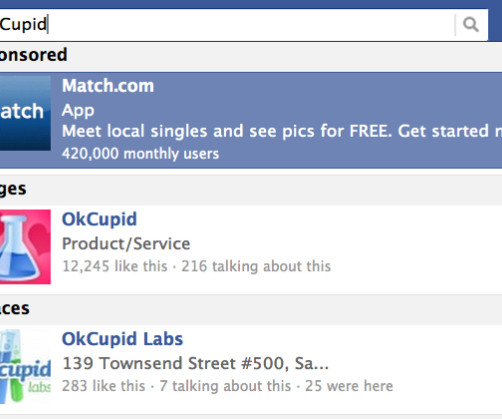Click the Places section header
Screen dimensions: 502x419
coord(15,309)
